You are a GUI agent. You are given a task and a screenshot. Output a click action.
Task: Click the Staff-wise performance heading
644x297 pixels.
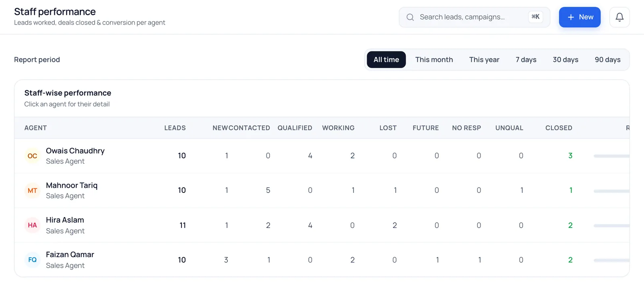pos(68,93)
